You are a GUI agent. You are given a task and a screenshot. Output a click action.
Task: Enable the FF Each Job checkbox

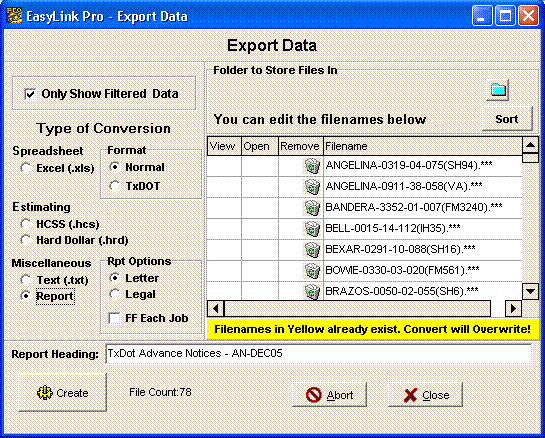(114, 318)
